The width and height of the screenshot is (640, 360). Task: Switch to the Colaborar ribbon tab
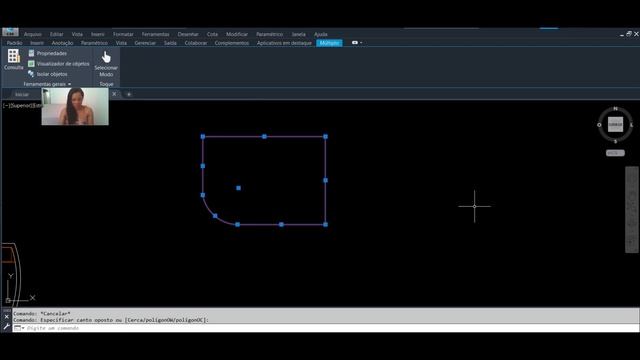196,43
